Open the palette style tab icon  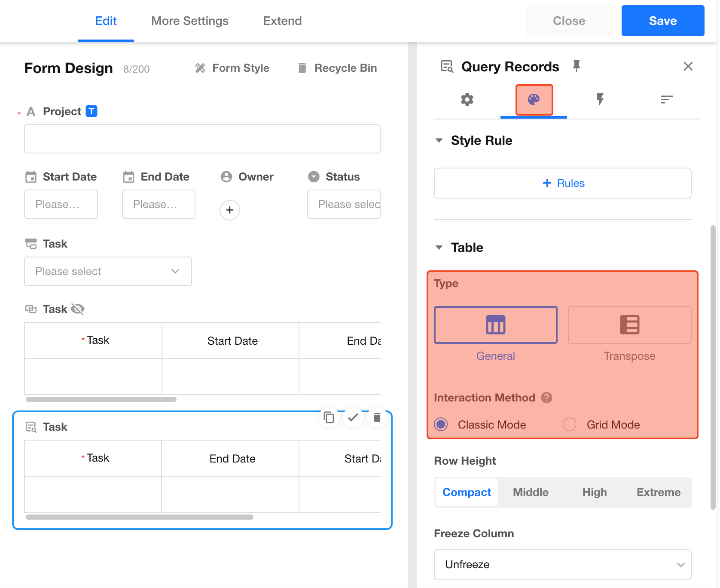click(x=534, y=100)
